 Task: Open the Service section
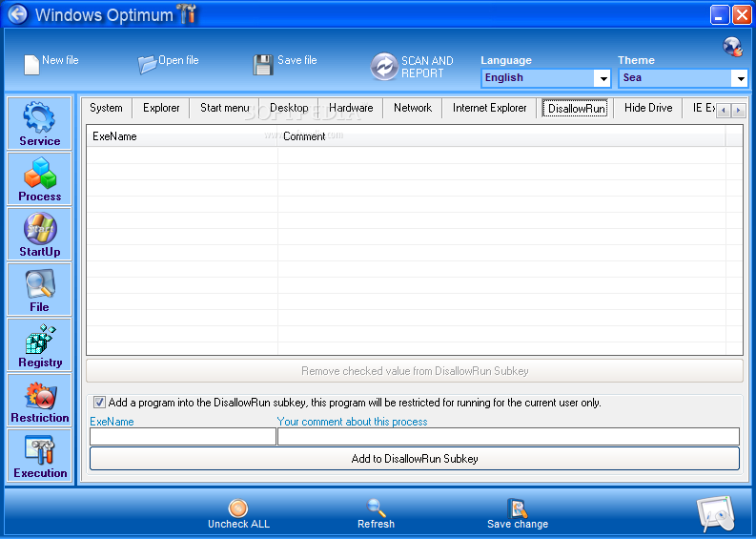pyautogui.click(x=39, y=123)
